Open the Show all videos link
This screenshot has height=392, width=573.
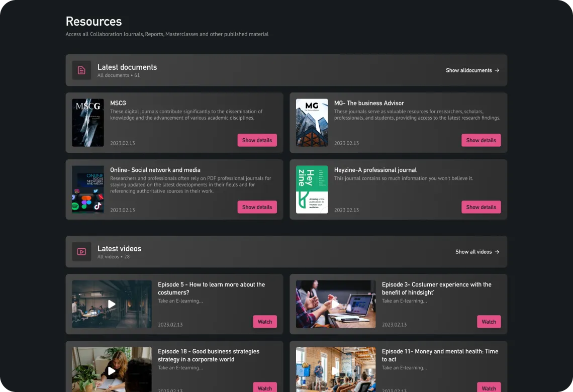pyautogui.click(x=477, y=252)
